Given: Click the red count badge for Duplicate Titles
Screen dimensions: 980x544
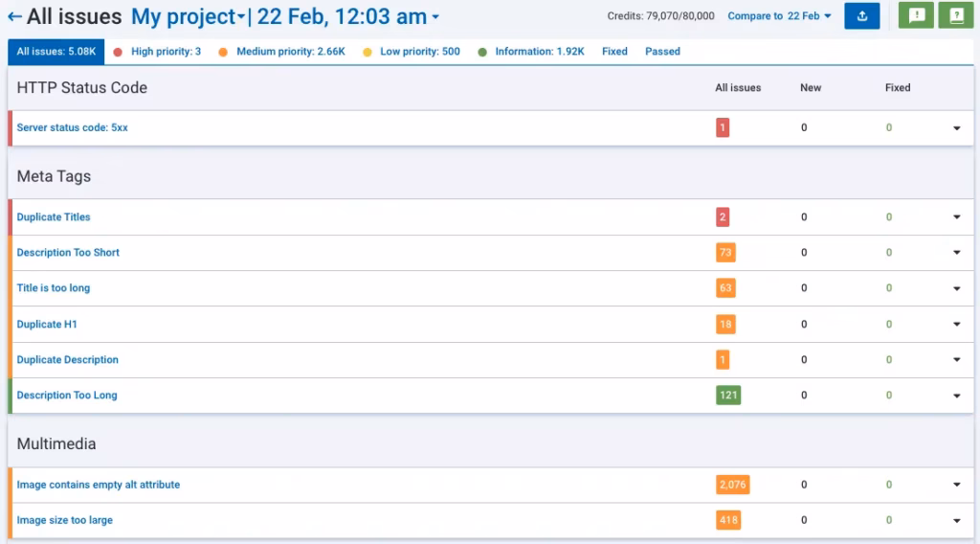Looking at the screenshot, I should (723, 217).
